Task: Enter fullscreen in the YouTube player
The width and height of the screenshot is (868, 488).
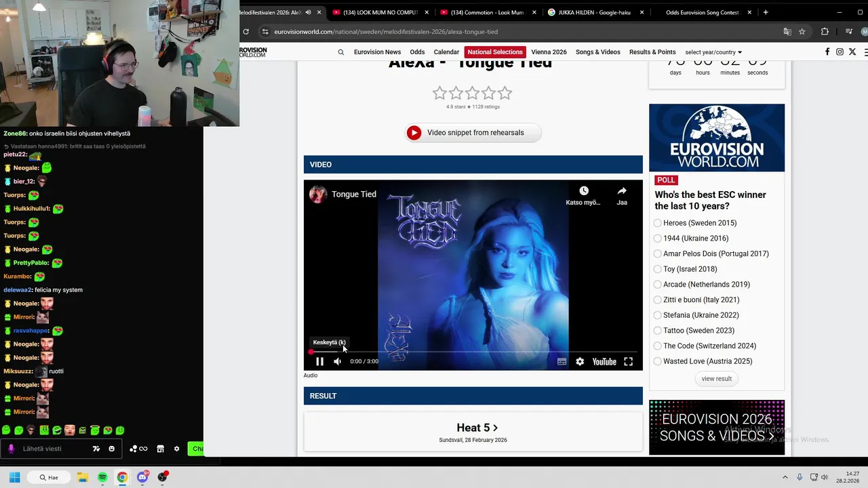Action: coord(628,361)
